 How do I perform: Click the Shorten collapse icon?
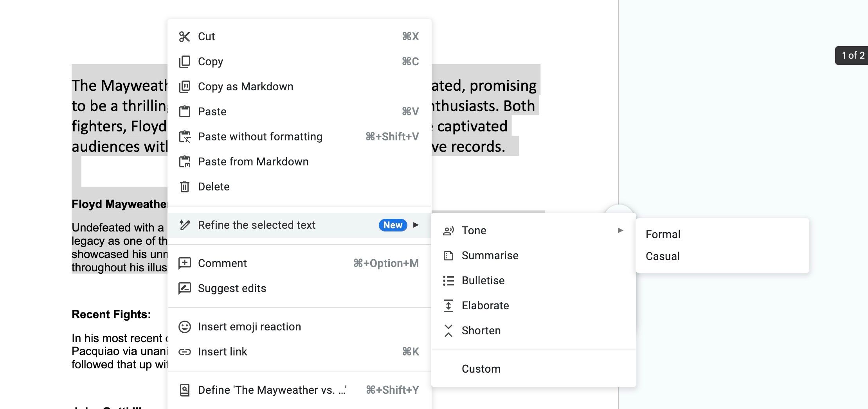tap(448, 331)
